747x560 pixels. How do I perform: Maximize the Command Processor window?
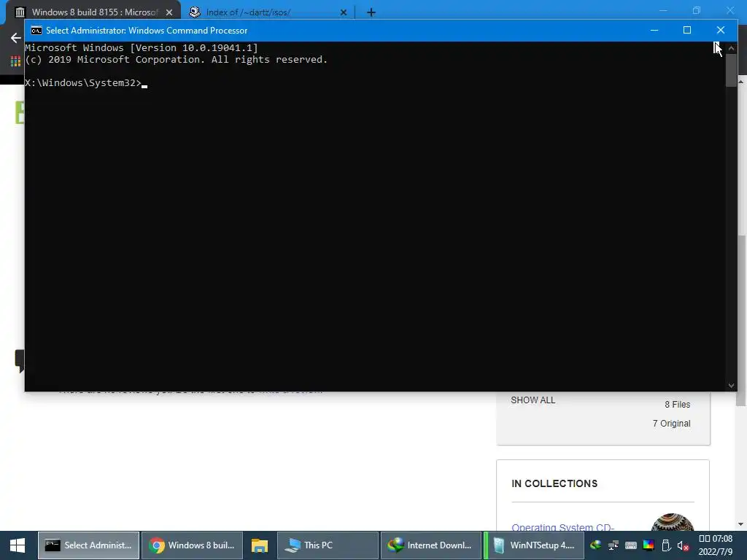[x=687, y=30]
